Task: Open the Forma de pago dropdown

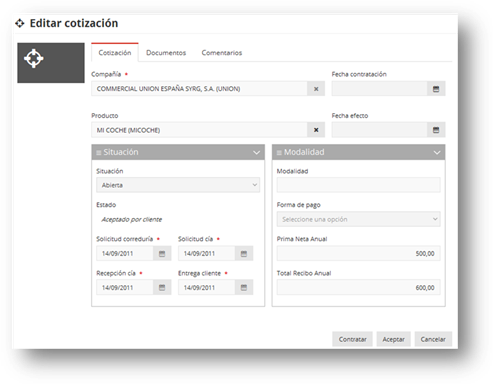Action: point(358,219)
